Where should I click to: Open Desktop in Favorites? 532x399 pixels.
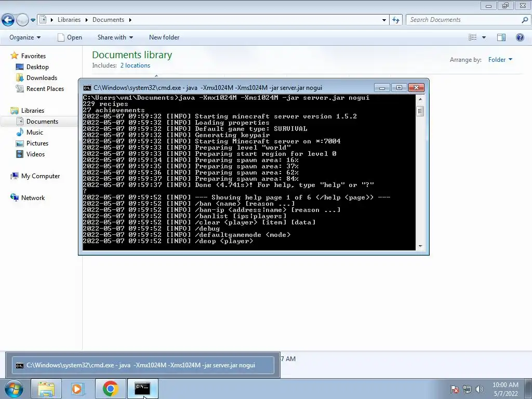pos(37,67)
